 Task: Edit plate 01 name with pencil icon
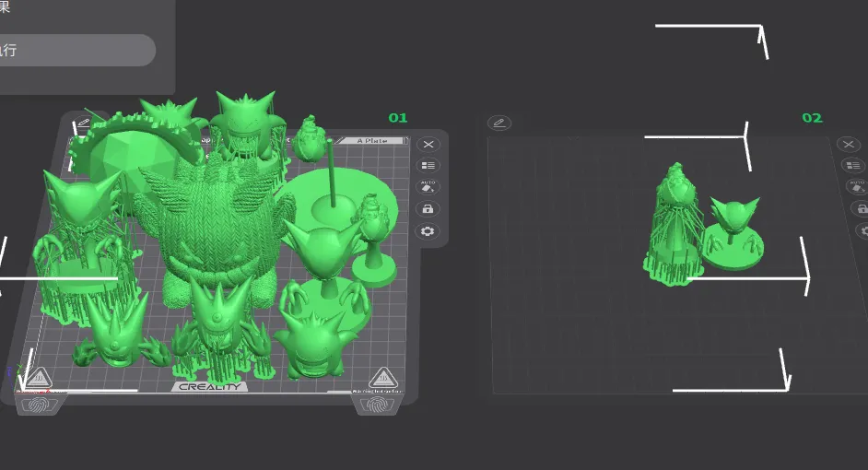(84, 123)
